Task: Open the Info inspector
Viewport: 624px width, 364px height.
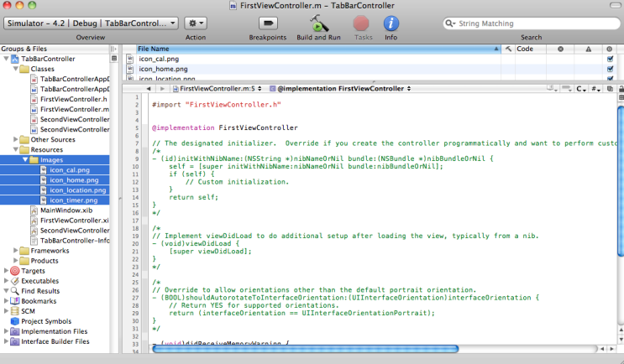Action: click(x=391, y=23)
